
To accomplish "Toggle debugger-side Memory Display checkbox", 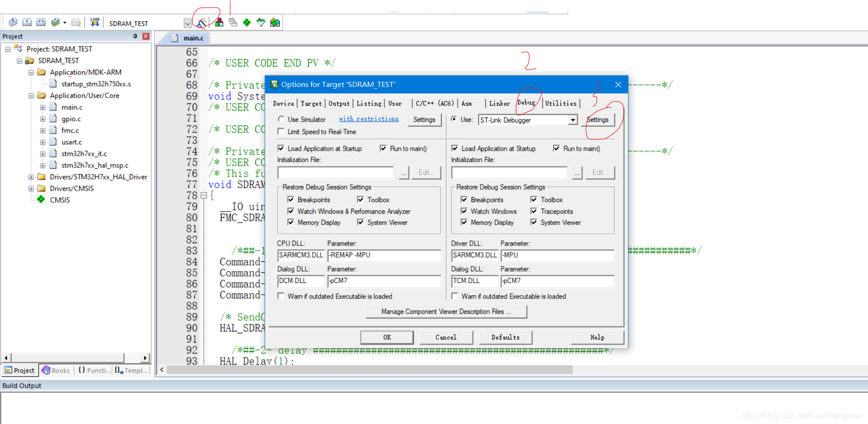I will (464, 222).
